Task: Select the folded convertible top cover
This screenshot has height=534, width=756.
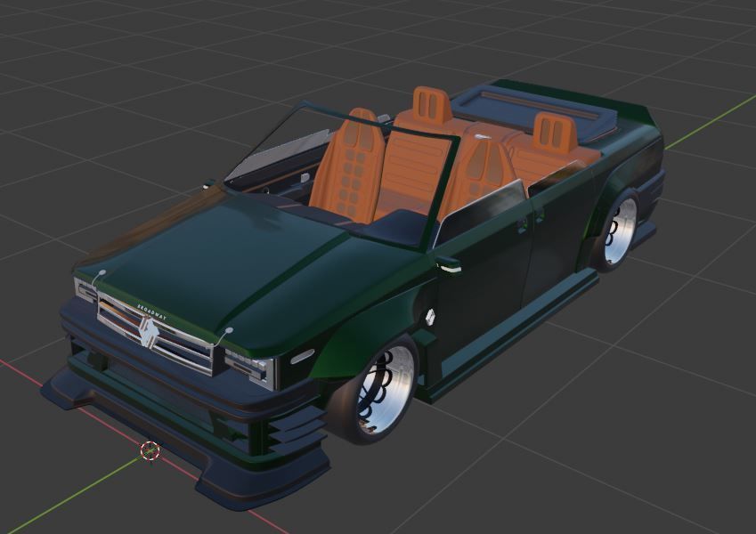Action: (534, 113)
